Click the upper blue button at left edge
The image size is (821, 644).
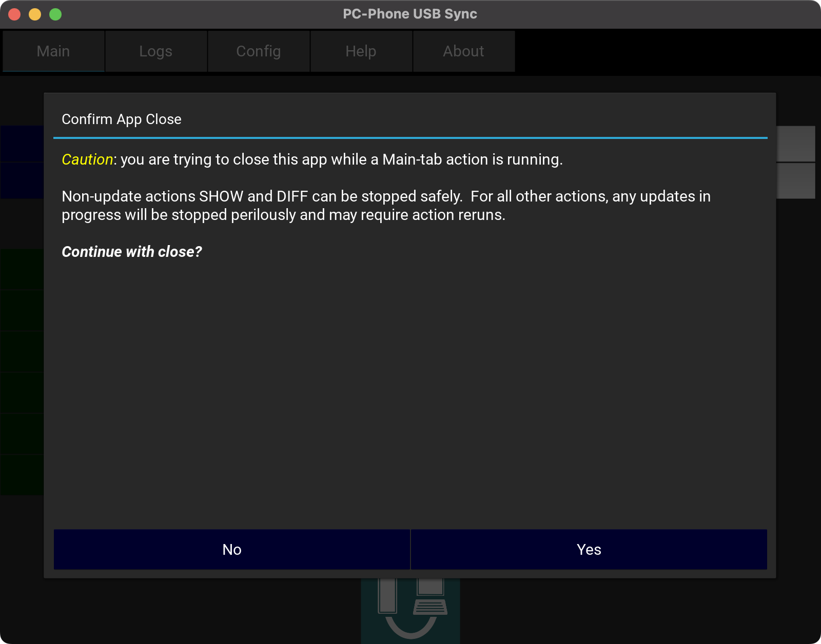coord(22,144)
